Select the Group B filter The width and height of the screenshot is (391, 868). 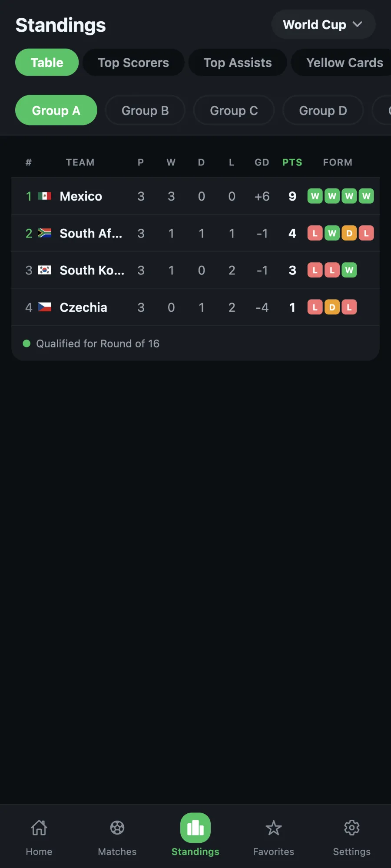click(145, 110)
